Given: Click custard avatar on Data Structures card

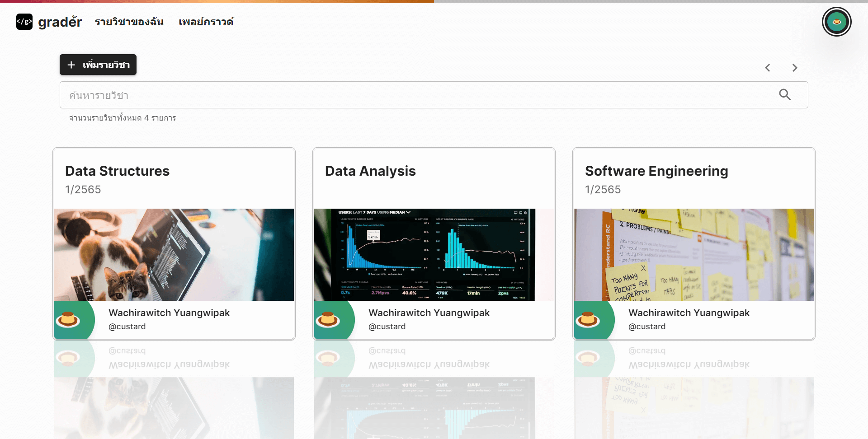Looking at the screenshot, I should tap(69, 320).
